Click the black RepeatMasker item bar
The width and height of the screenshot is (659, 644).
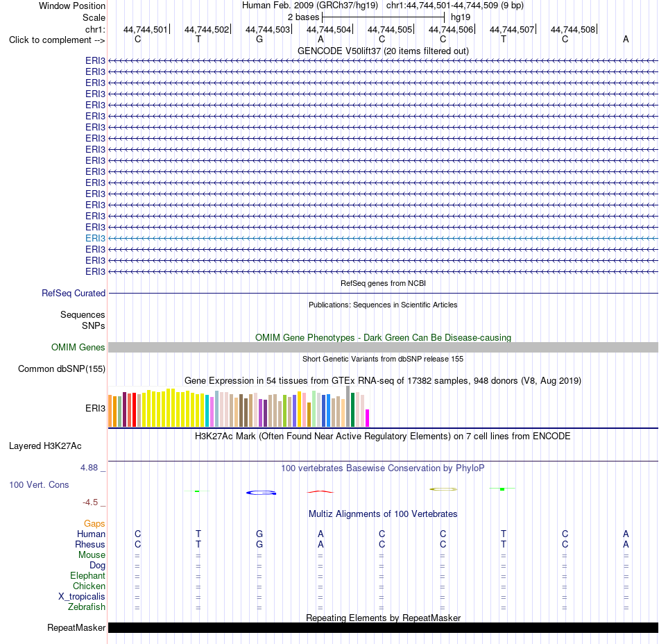click(383, 627)
